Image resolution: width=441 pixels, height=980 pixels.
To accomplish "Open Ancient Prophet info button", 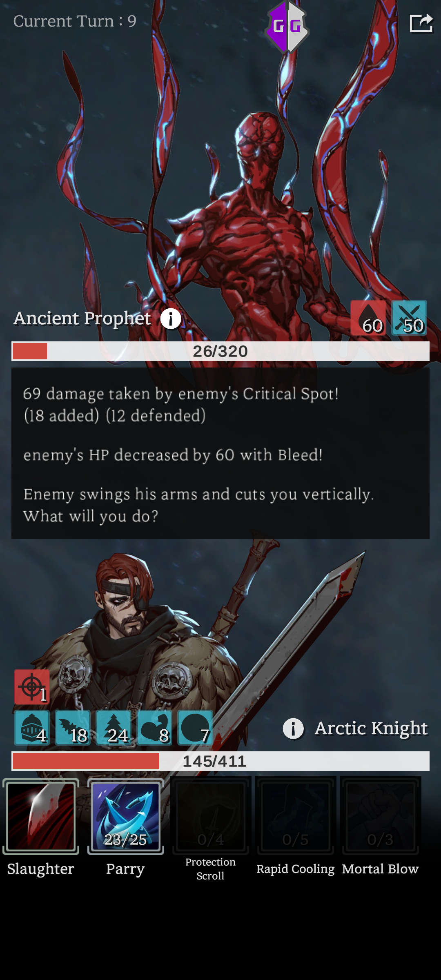I will pos(171,318).
